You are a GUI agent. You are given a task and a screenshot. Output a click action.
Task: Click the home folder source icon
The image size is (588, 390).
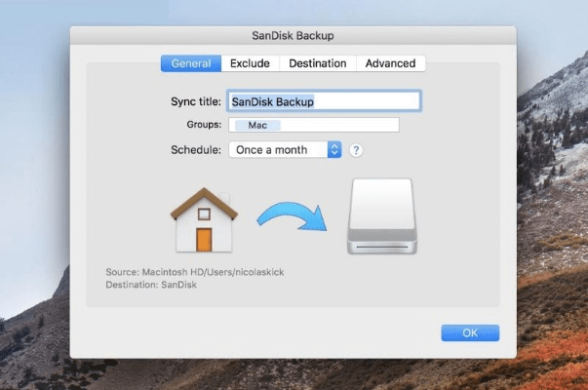pos(203,219)
